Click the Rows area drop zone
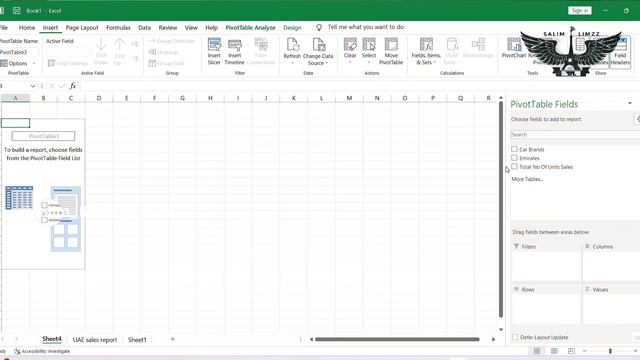This screenshot has height=360, width=640. tap(546, 309)
